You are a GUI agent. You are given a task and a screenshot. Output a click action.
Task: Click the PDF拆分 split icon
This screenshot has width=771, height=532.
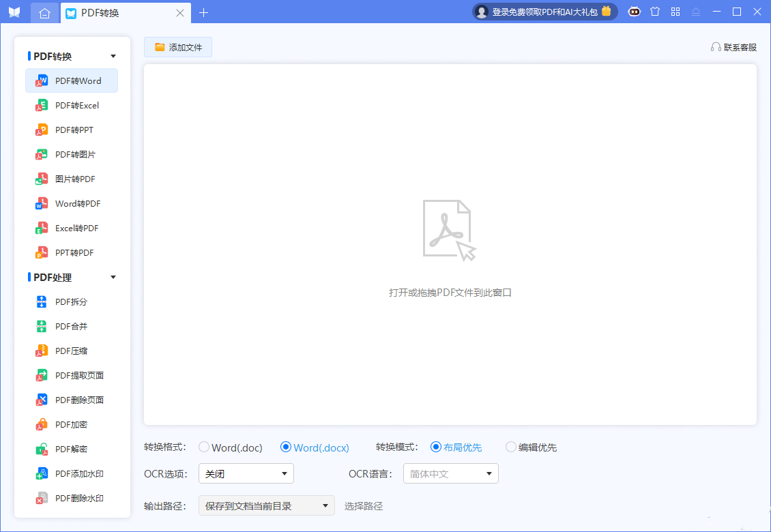(42, 302)
